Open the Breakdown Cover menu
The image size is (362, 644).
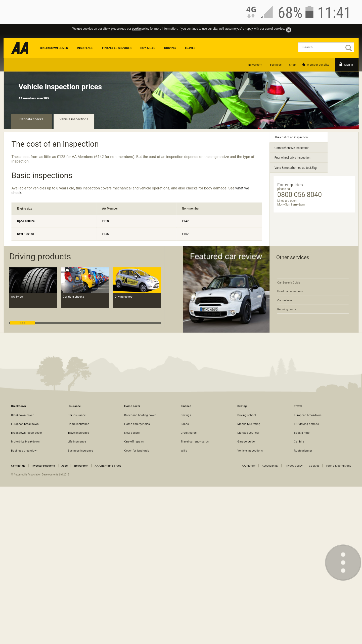click(54, 48)
